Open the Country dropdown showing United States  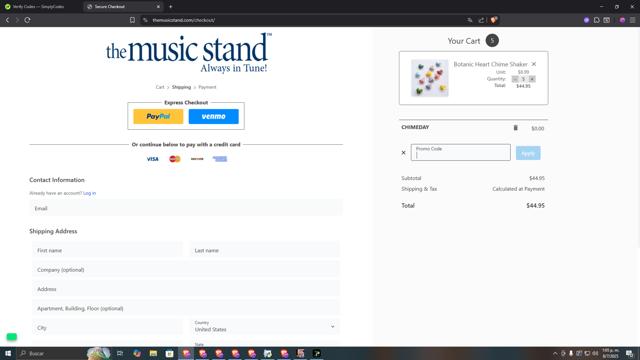tap(264, 327)
